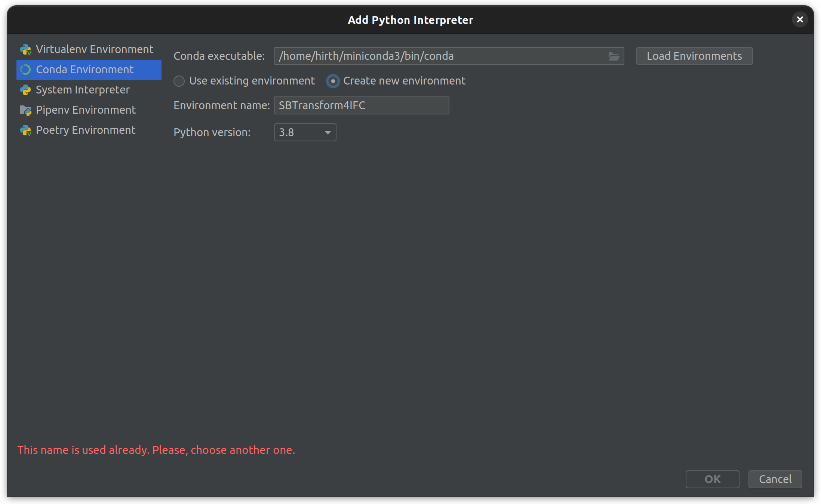
Task: Click the Virtualenv Environment python icon
Action: point(25,50)
